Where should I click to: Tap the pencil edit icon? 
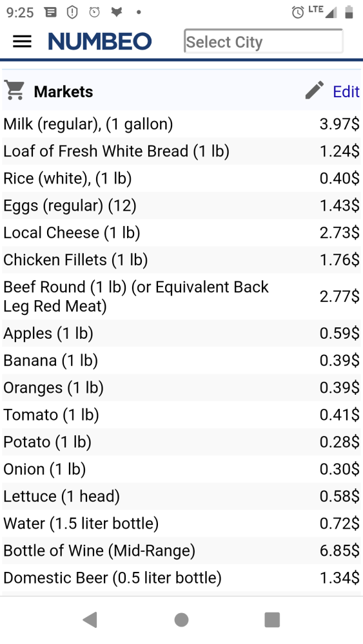point(315,90)
